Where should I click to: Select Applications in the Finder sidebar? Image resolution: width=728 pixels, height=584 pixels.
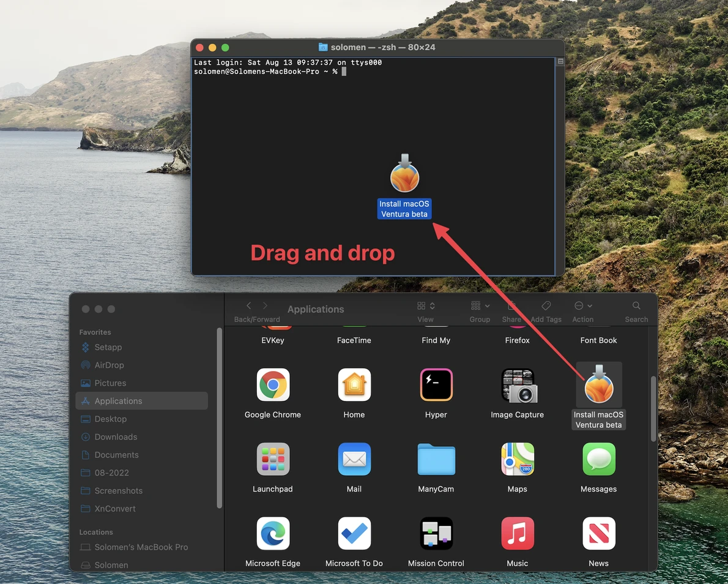click(x=141, y=401)
